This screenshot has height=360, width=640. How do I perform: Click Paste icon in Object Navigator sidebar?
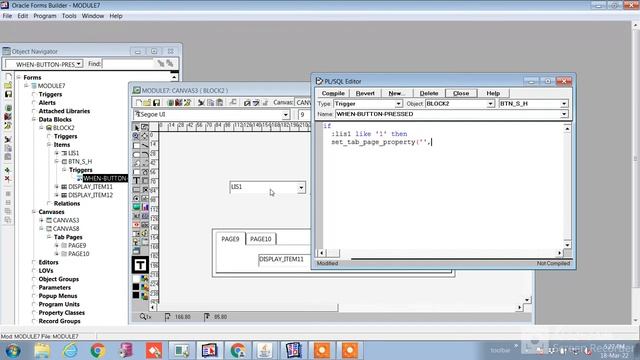click(x=8, y=157)
